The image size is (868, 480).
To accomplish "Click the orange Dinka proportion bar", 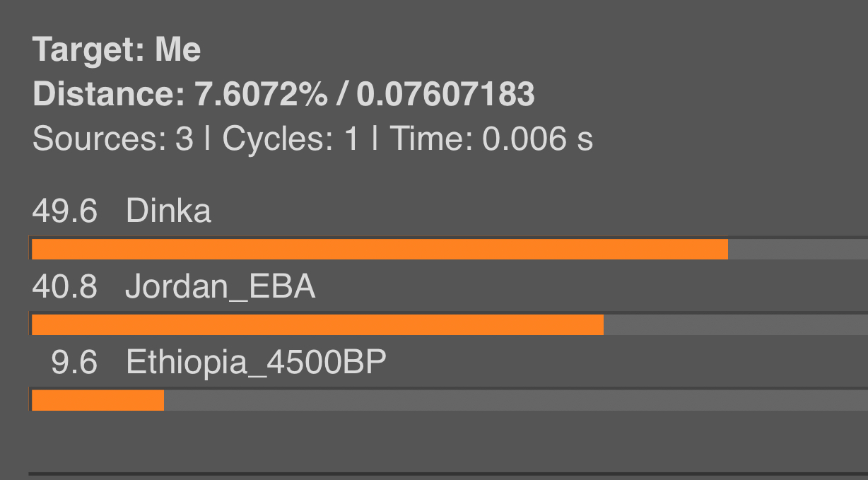I will coord(380,249).
